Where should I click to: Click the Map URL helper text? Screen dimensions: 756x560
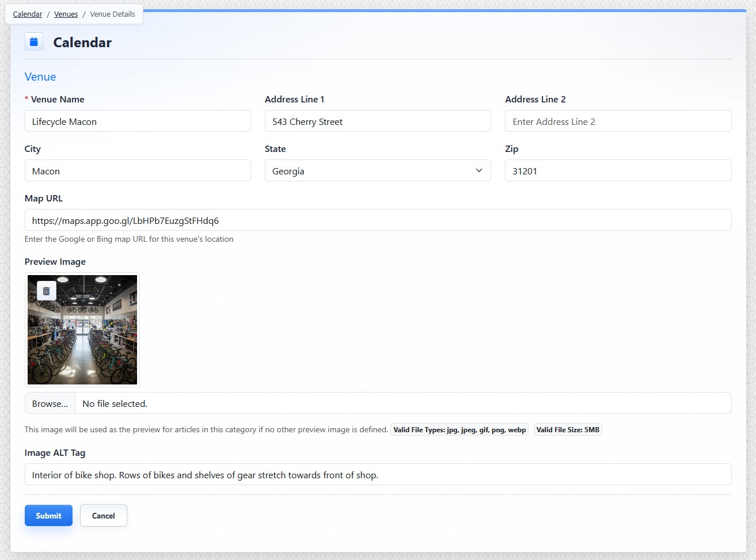(129, 239)
